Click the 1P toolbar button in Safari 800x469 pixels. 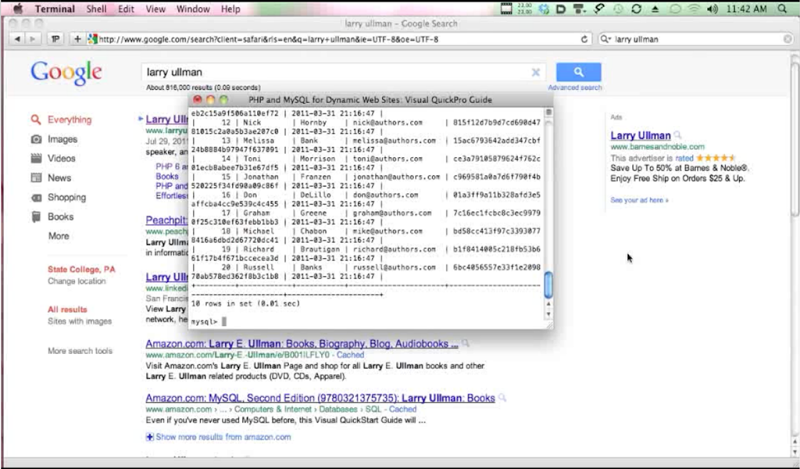click(55, 39)
